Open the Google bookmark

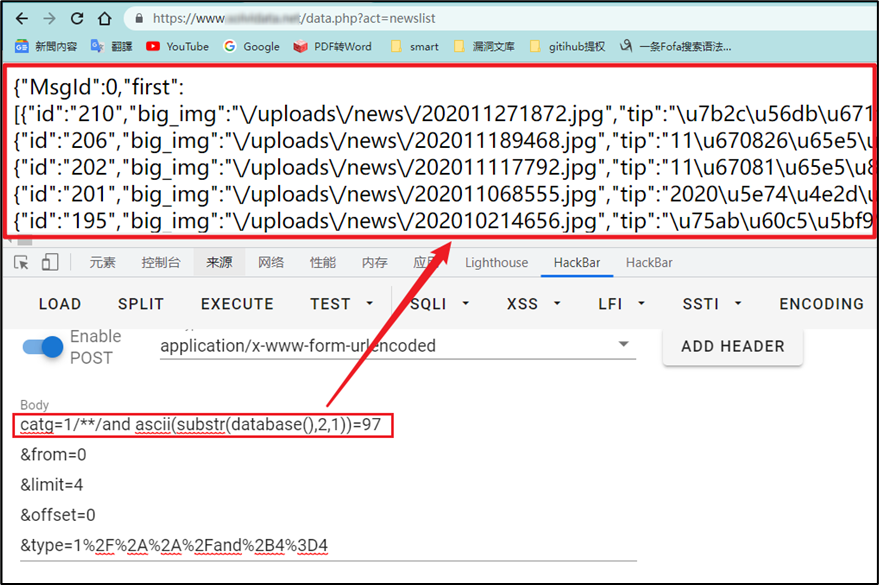pyautogui.click(x=251, y=47)
